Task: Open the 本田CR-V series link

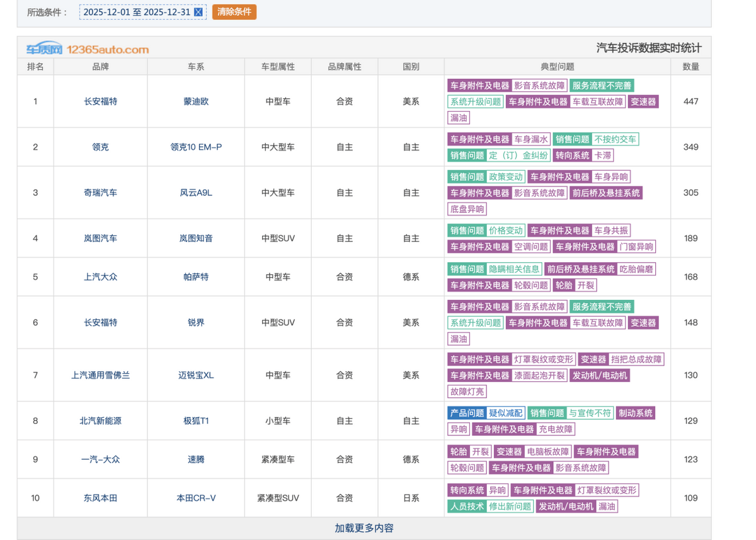Action: pyautogui.click(x=196, y=498)
